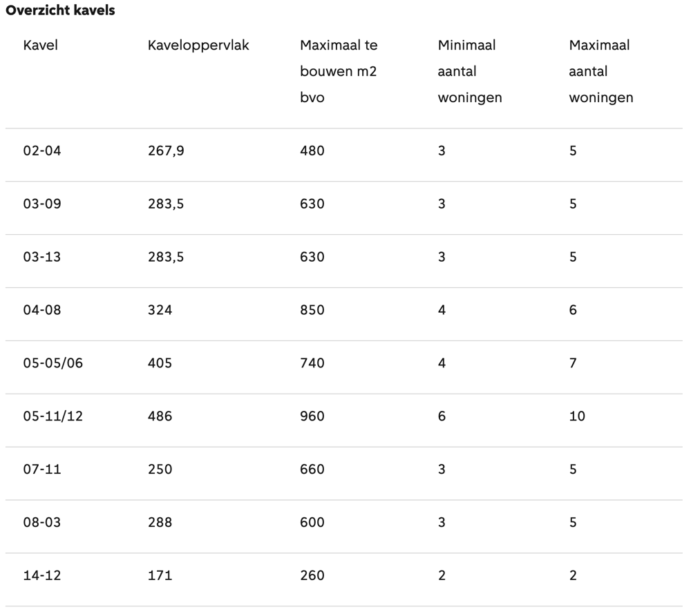This screenshot has height=616, width=691.
Task: Select kavel 03-13 row label
Action: click(x=42, y=257)
